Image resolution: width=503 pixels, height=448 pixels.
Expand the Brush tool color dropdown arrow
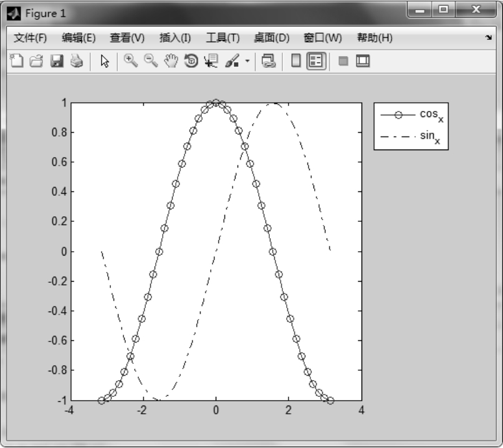247,62
